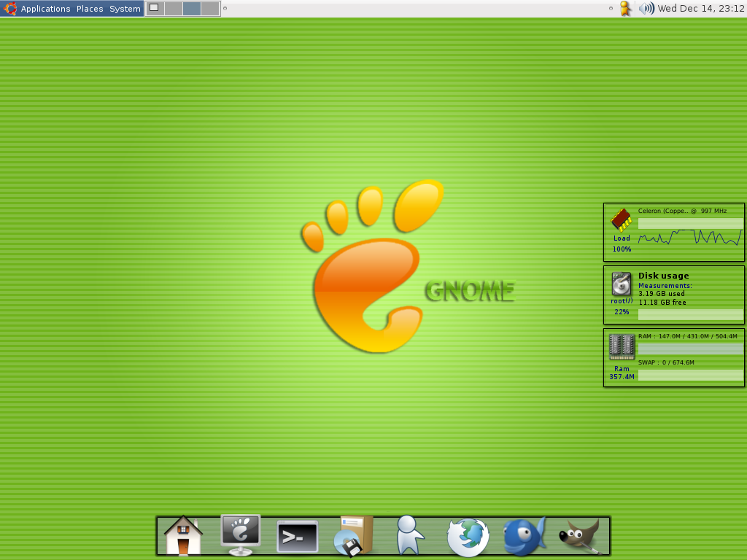
Task: Click the Ubuntu logo in top panel
Action: (x=9, y=9)
